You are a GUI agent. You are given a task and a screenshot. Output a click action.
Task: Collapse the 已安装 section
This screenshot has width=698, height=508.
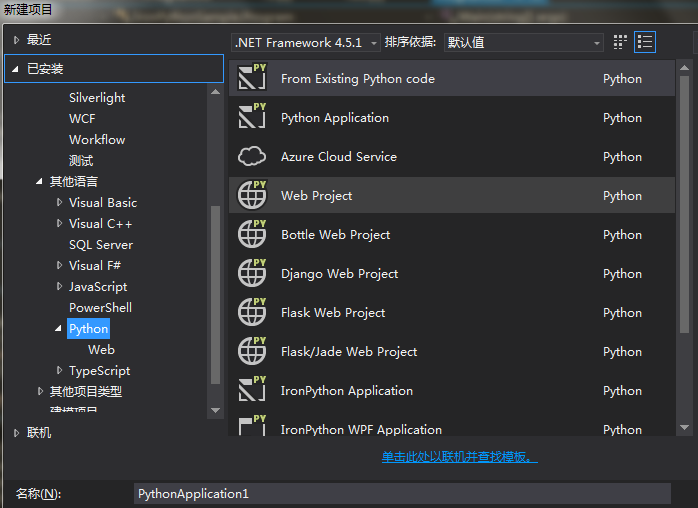(16, 69)
